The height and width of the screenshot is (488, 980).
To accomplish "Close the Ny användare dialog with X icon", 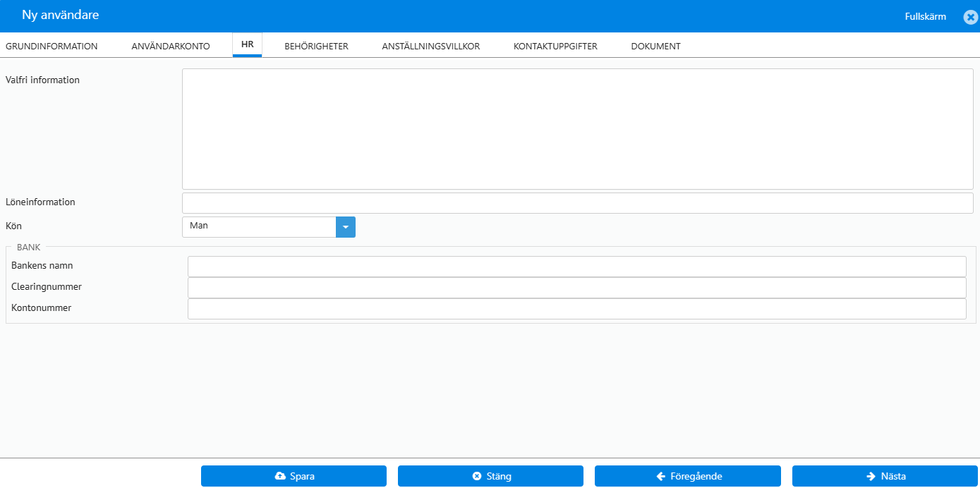I will point(970,17).
